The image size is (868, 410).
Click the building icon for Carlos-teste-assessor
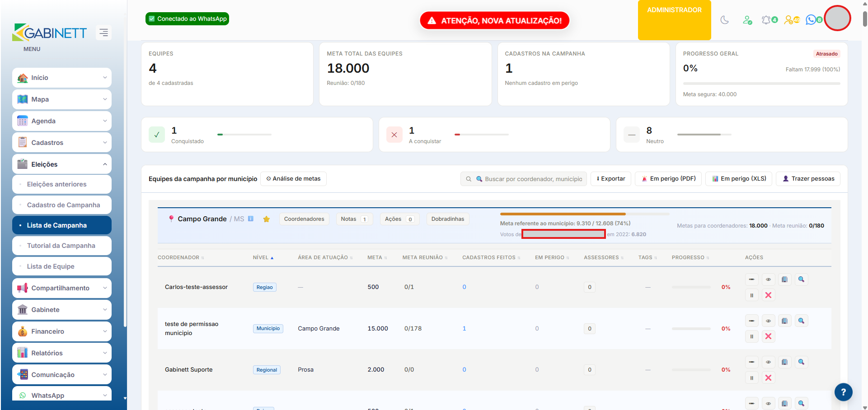(785, 280)
